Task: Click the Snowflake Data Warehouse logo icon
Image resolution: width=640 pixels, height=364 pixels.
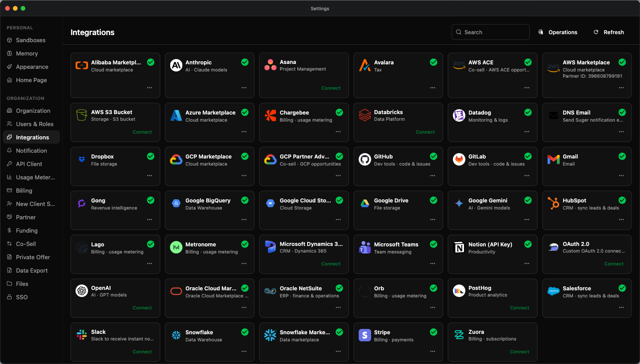Action: (x=176, y=335)
